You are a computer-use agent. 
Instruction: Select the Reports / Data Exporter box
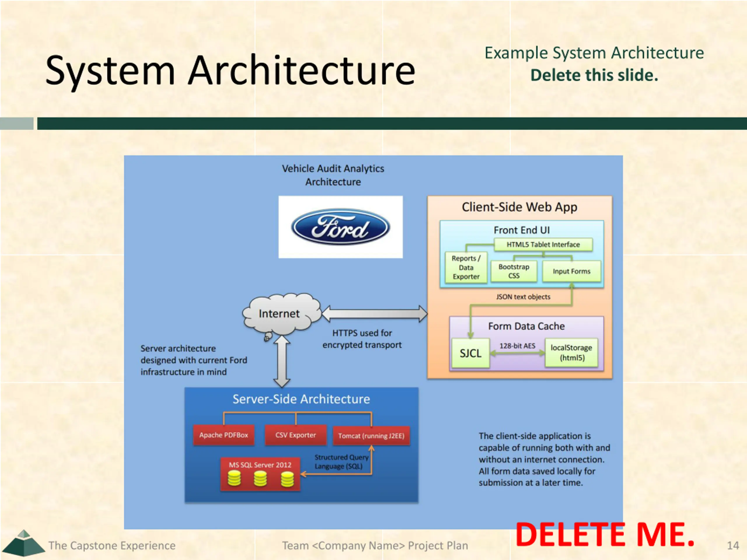pyautogui.click(x=466, y=267)
